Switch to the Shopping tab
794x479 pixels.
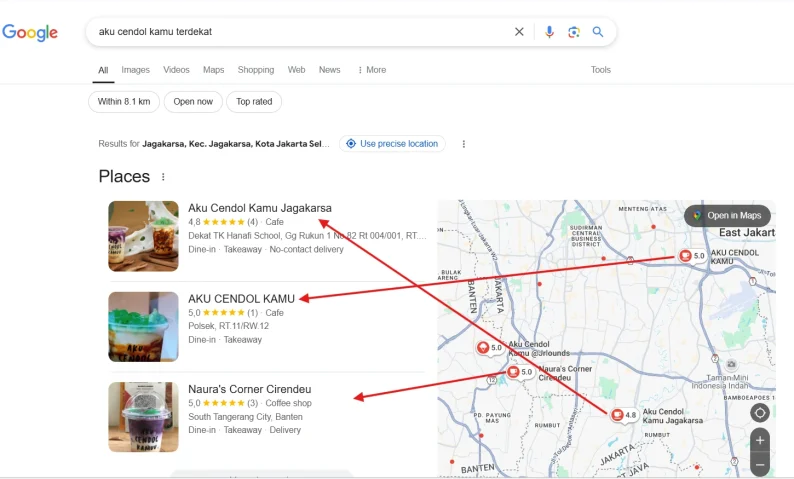click(256, 70)
